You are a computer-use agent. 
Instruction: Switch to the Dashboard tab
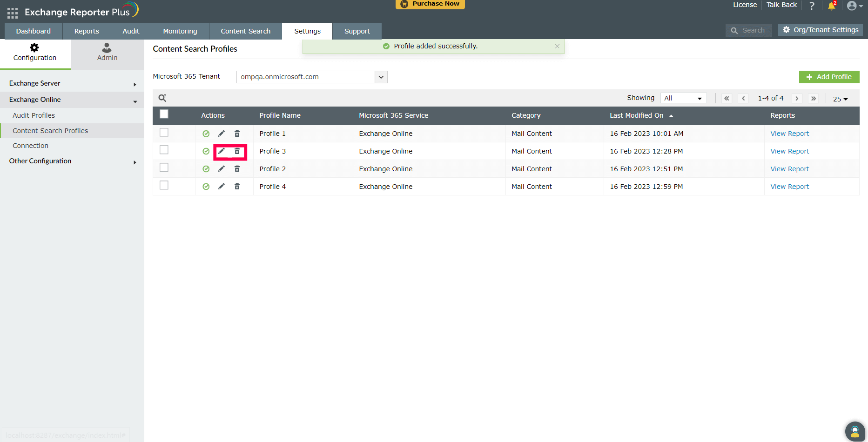pos(34,31)
